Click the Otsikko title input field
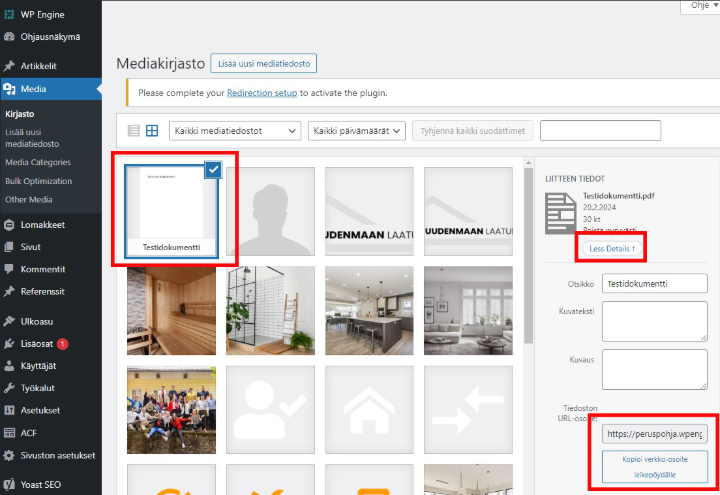The height and width of the screenshot is (495, 720). pos(654,284)
